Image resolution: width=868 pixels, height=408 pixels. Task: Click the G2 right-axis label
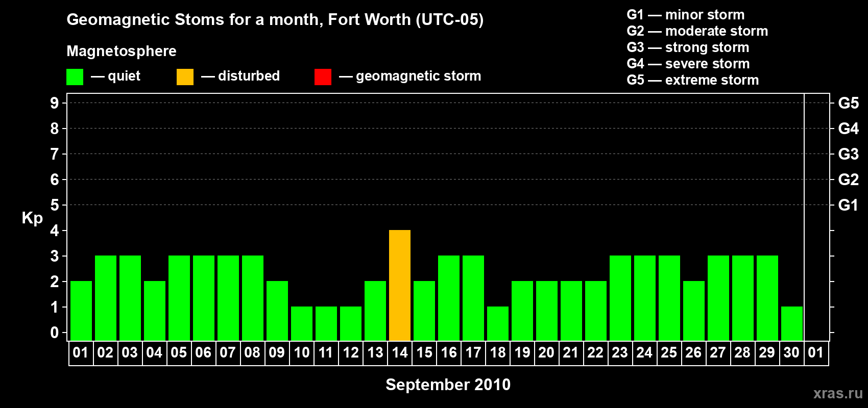[x=849, y=180]
